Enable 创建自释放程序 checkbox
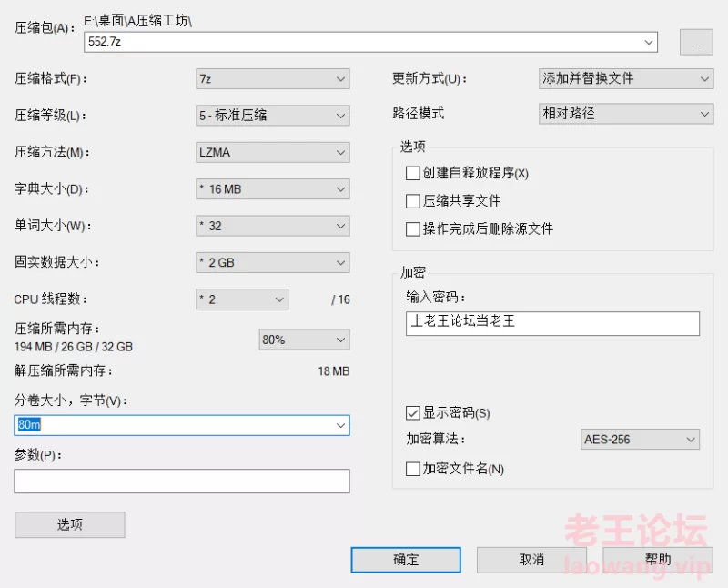Screen dimensions: 728x588 413,173
